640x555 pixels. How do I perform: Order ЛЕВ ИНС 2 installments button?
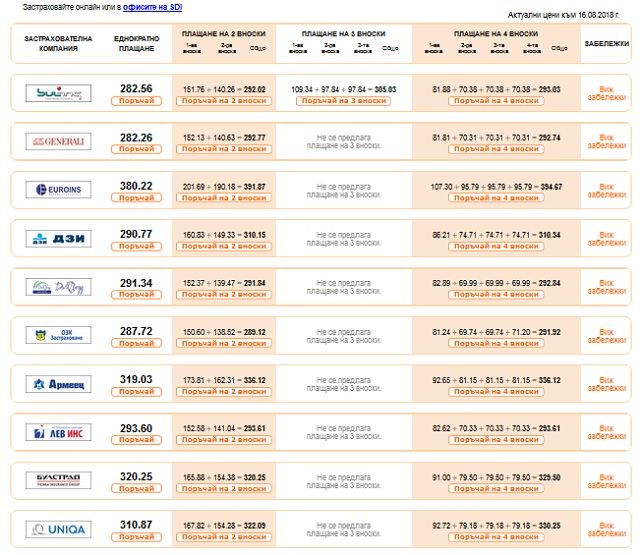click(224, 440)
